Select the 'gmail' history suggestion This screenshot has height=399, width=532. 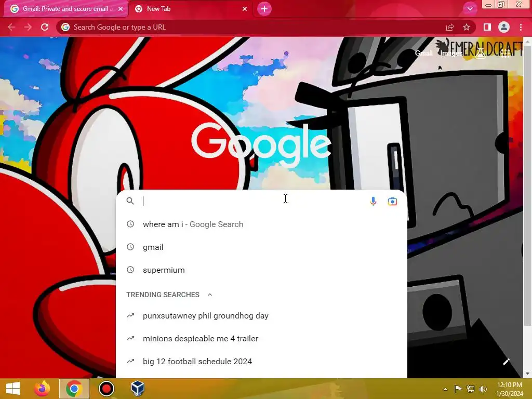pos(261,247)
